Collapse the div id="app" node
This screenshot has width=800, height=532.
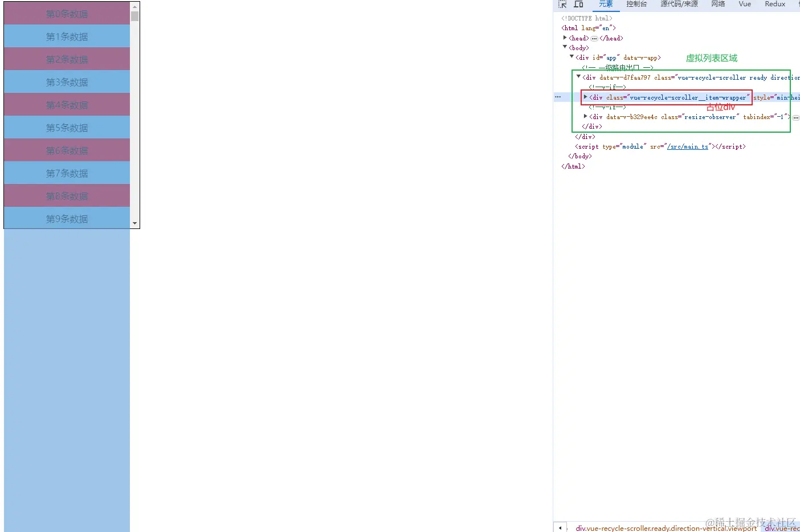(572, 57)
